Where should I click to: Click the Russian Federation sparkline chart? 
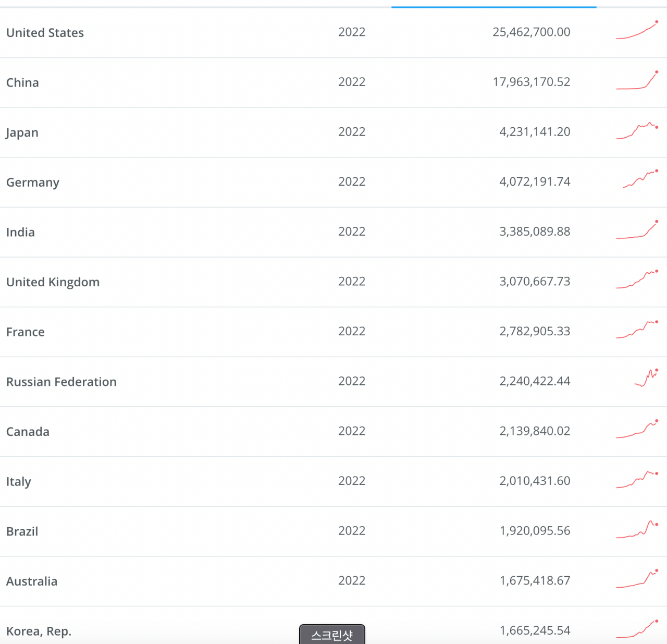(x=646, y=378)
